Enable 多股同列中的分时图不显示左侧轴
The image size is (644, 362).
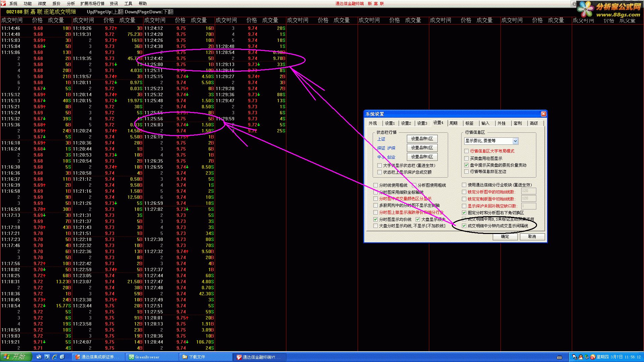[x=376, y=205]
